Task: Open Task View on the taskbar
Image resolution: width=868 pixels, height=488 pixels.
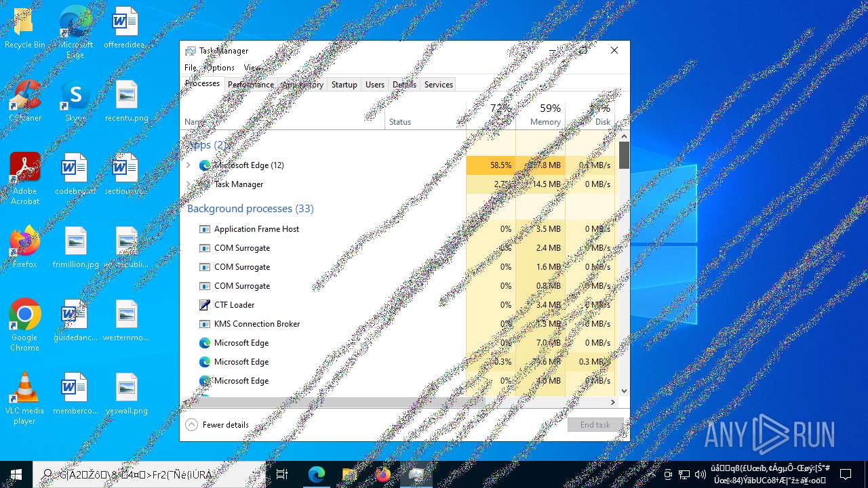Action: 282,474
